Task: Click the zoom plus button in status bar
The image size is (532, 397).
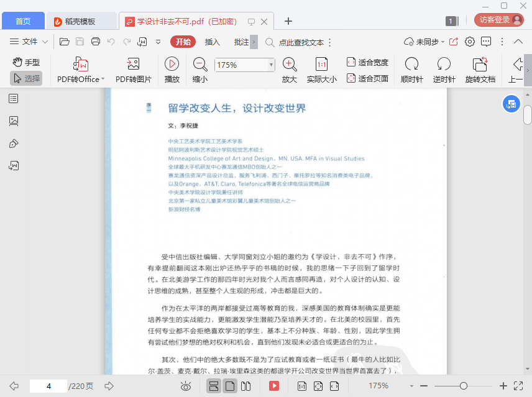Action: (x=503, y=386)
